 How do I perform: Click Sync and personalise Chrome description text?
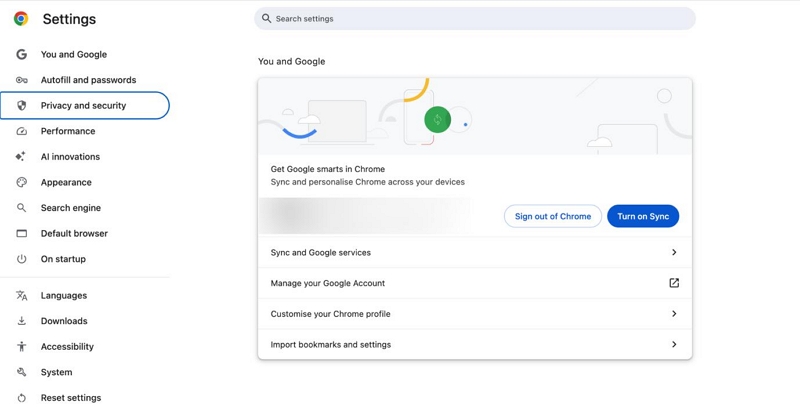(x=367, y=182)
